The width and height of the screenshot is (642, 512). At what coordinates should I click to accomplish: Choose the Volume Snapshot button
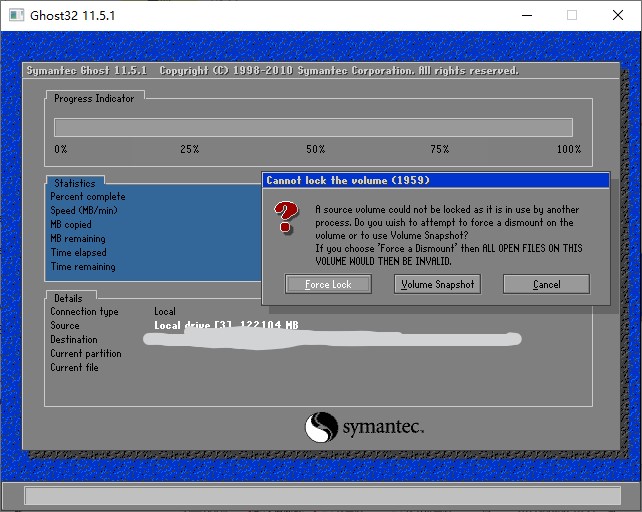pyautogui.click(x=437, y=284)
